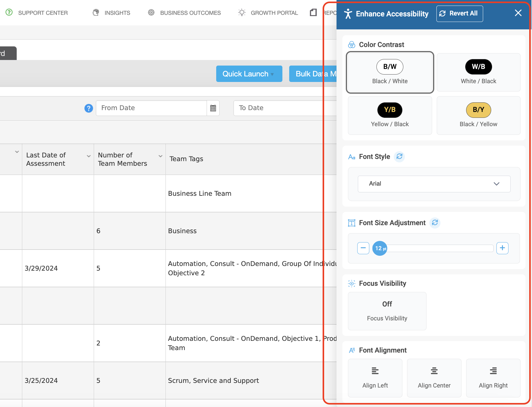Open the From Date calendar picker icon
This screenshot has width=532, height=407.
pyautogui.click(x=213, y=108)
